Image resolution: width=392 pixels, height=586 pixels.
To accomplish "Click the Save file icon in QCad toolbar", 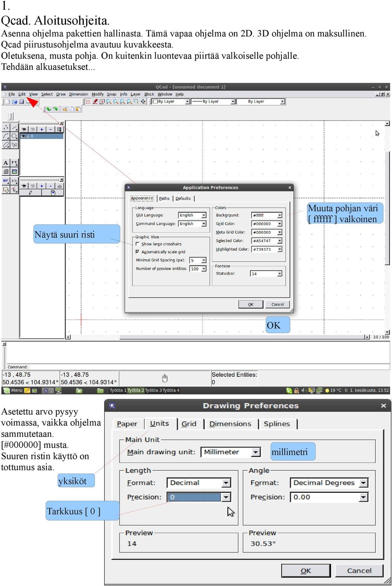I will coord(22,102).
